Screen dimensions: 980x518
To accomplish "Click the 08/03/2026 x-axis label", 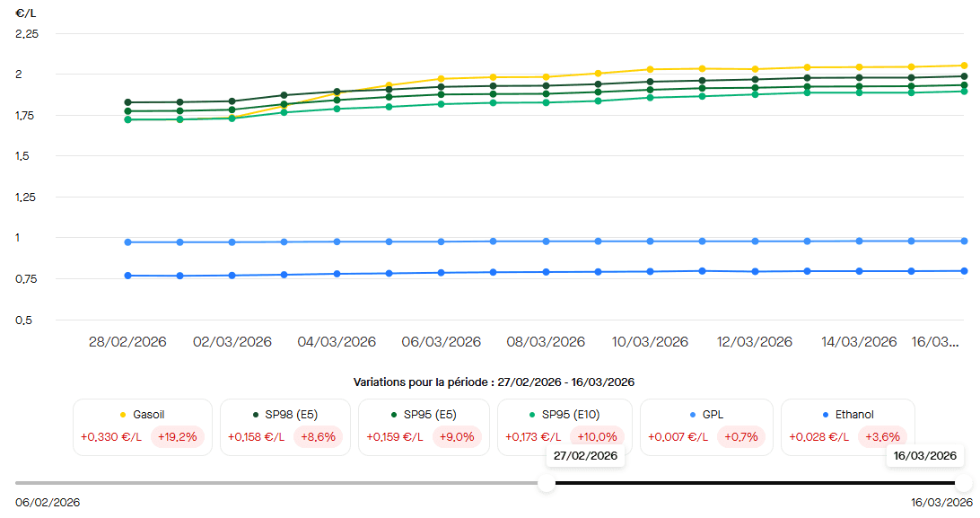I will 545,342.
